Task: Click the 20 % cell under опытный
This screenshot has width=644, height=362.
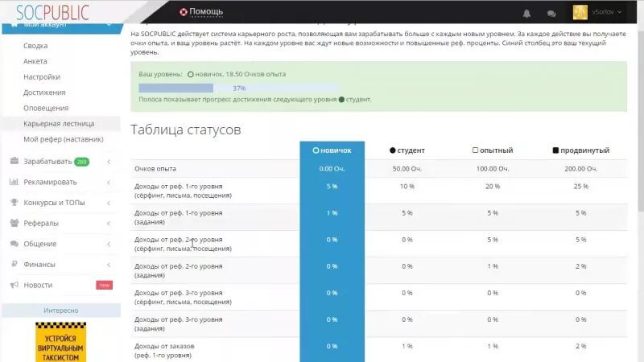Action: 493,187
